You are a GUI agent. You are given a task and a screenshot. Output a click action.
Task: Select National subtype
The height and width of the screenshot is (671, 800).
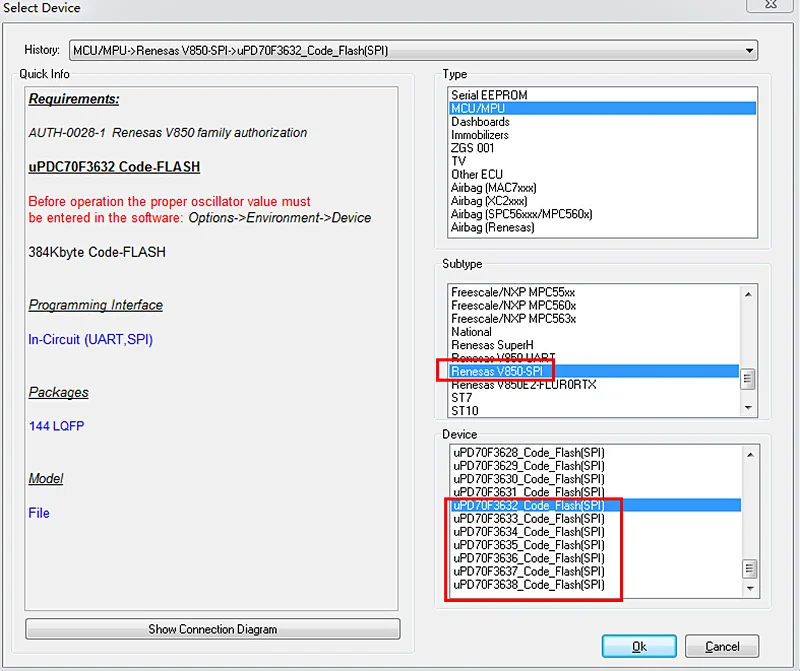[x=594, y=332]
